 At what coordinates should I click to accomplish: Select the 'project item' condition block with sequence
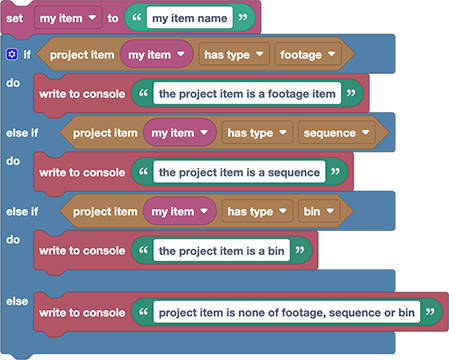pyautogui.click(x=105, y=133)
